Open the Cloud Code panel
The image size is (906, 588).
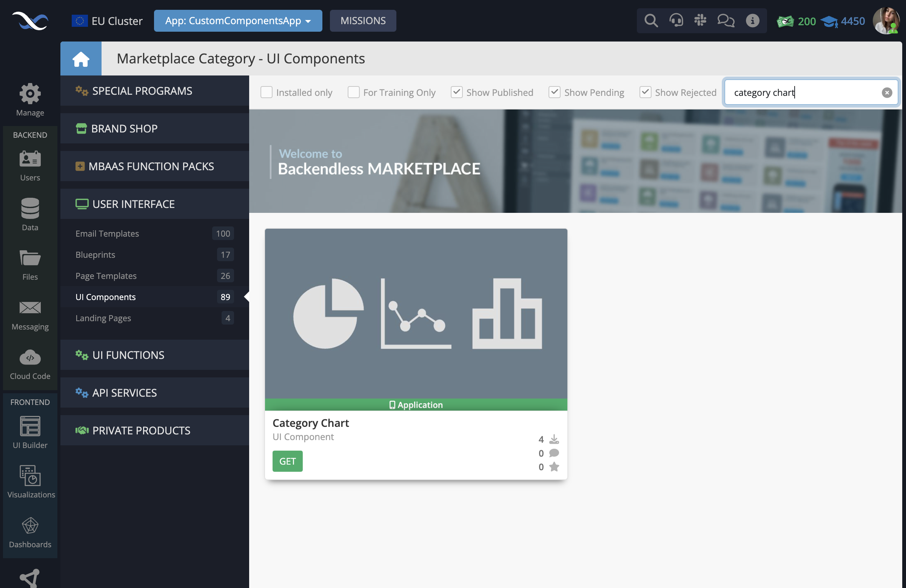tap(30, 366)
